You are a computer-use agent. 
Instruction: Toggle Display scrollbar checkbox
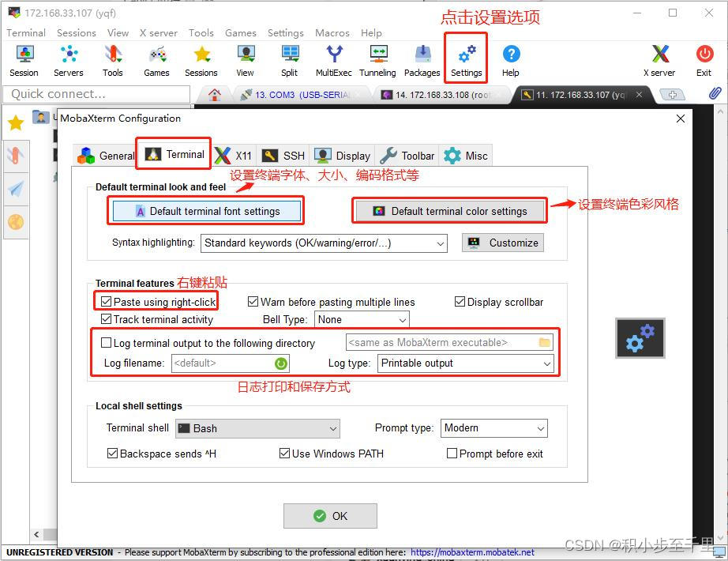coord(460,302)
